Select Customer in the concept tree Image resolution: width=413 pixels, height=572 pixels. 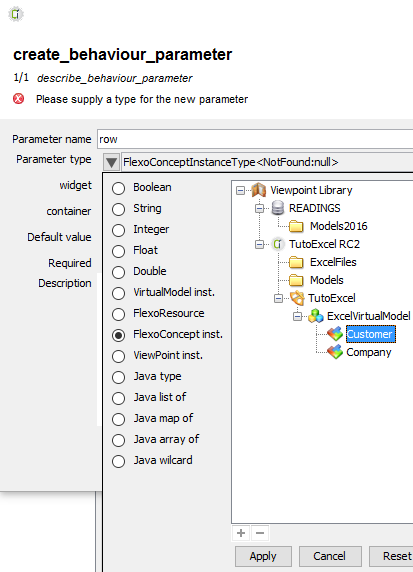pyautogui.click(x=370, y=334)
